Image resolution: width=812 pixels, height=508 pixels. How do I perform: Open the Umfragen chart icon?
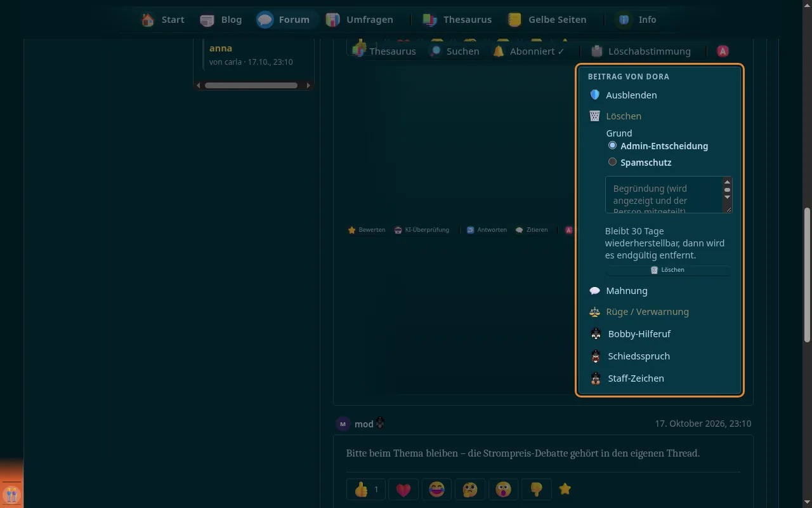click(332, 20)
